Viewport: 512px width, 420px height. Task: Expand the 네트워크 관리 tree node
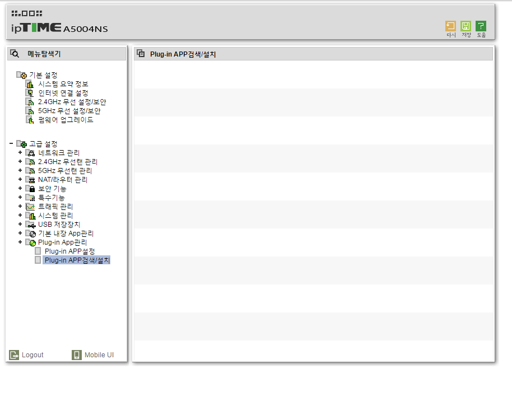20,152
